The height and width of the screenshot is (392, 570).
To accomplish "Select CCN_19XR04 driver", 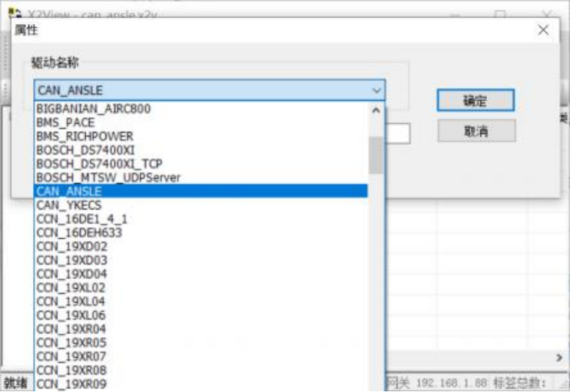I will point(201,329).
